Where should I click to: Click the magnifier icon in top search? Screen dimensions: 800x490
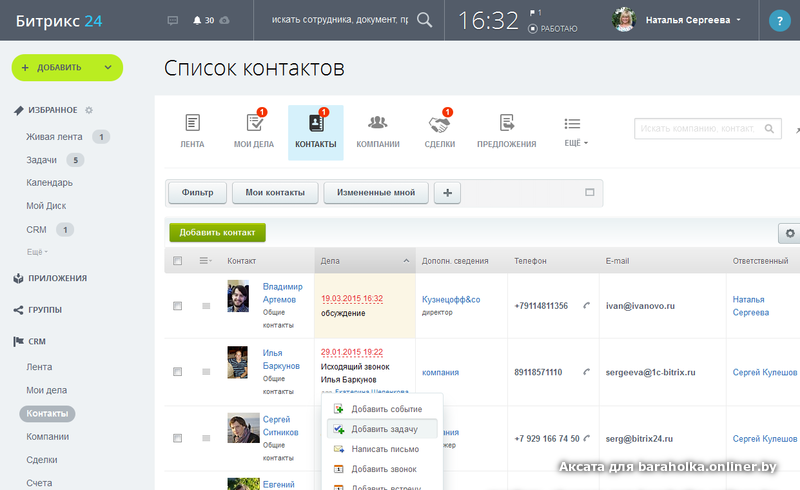(424, 20)
